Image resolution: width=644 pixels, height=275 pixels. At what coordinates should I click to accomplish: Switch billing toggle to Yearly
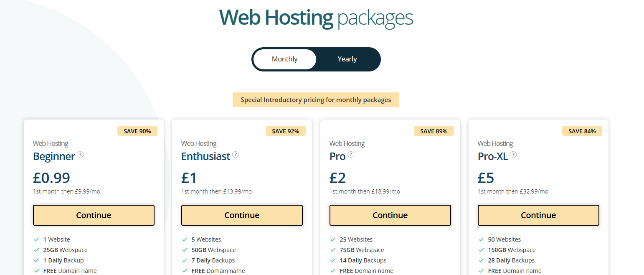tap(347, 59)
